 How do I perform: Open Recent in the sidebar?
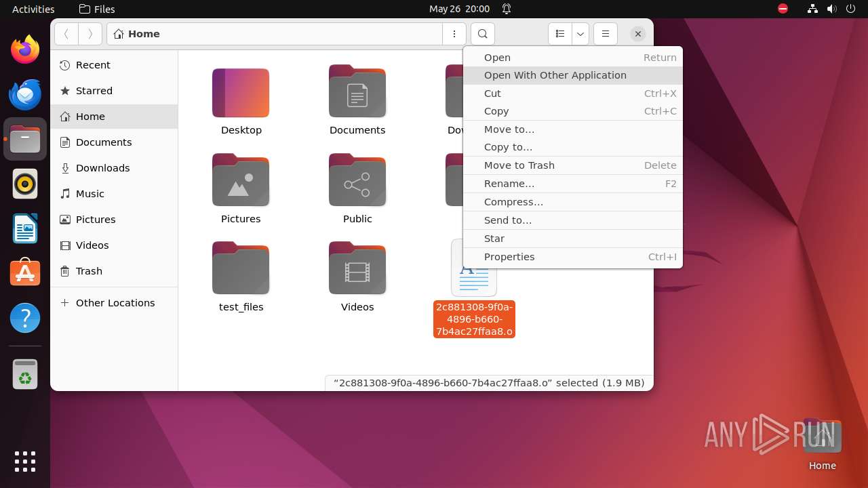[114, 65]
